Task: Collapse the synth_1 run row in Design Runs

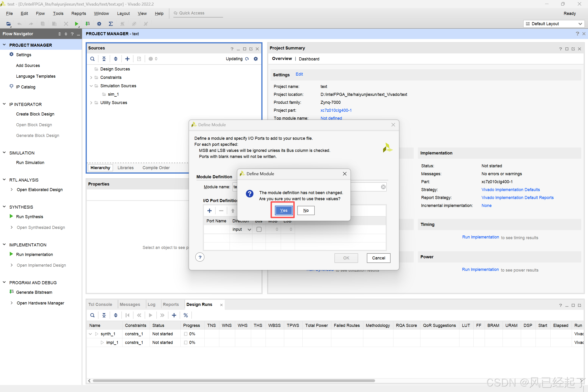Action: click(x=91, y=334)
